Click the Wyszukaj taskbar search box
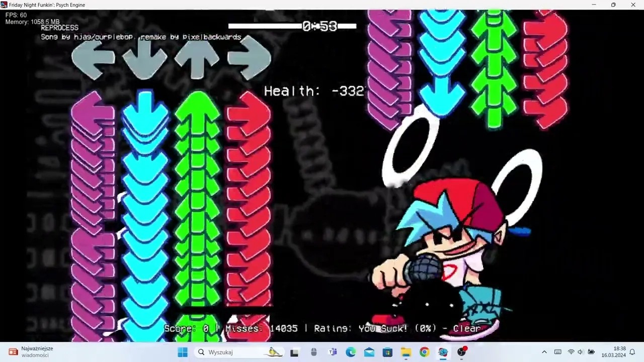 239,352
